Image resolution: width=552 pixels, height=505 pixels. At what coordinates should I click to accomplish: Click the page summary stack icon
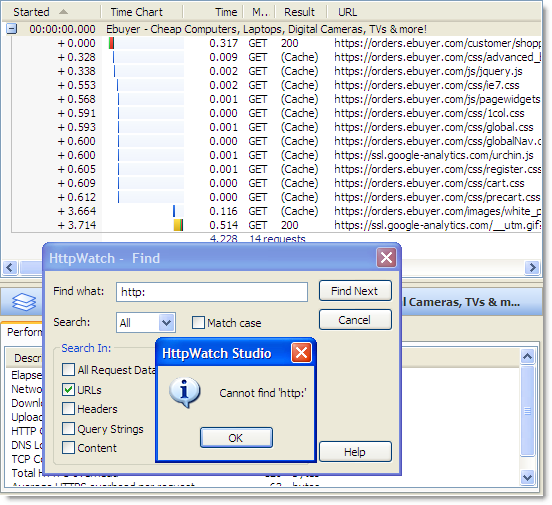[x=24, y=302]
